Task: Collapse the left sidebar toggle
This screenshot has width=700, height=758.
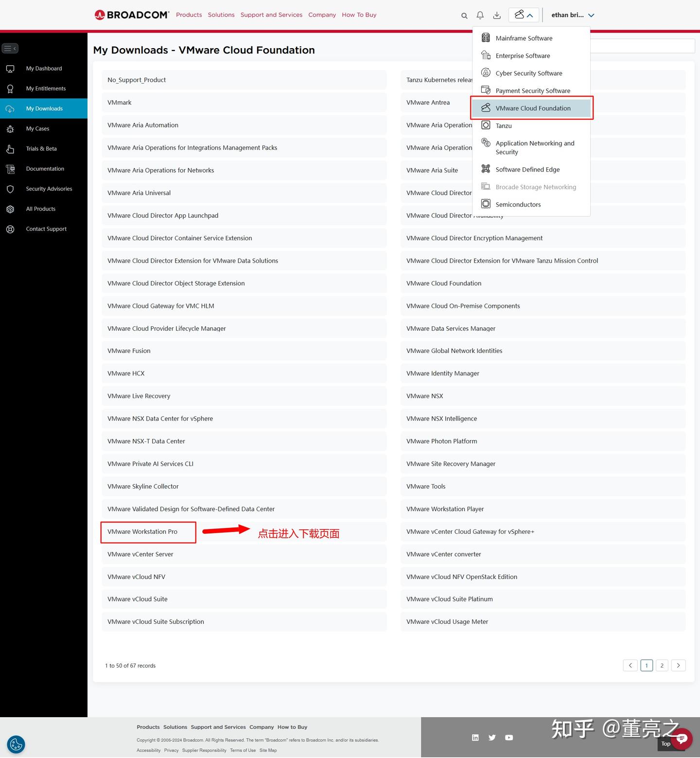Action: pos(10,48)
